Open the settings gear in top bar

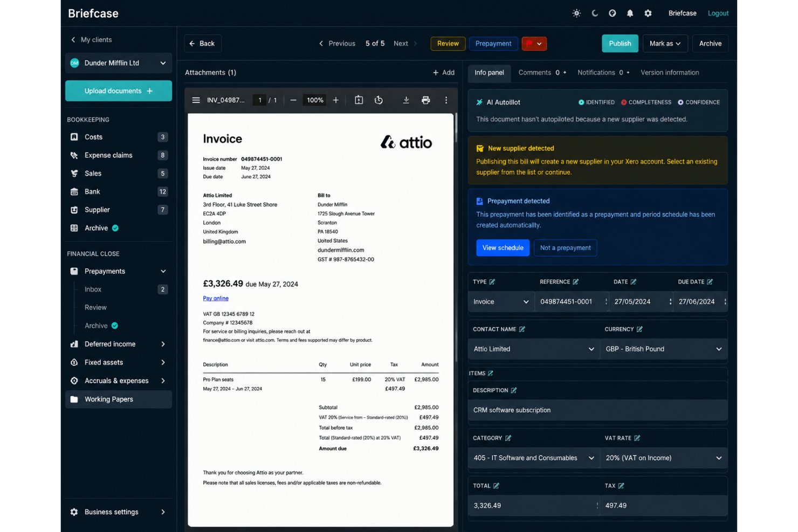click(648, 13)
